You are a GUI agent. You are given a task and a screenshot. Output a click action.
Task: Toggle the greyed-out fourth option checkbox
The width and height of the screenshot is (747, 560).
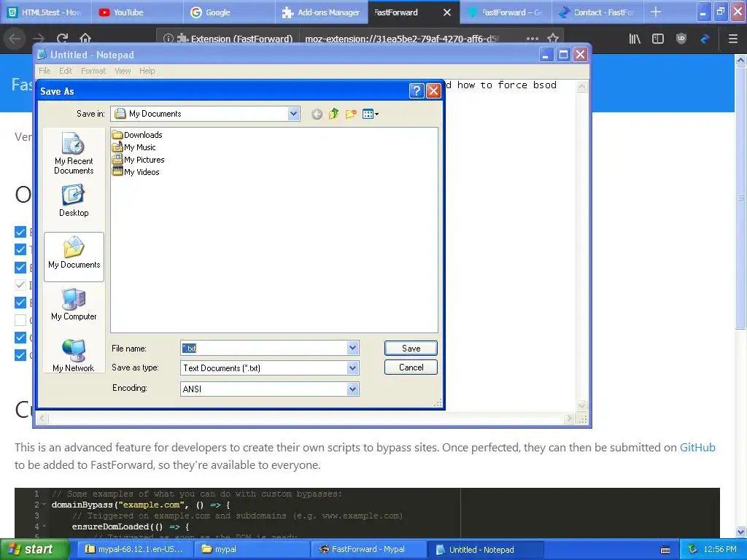(20, 285)
